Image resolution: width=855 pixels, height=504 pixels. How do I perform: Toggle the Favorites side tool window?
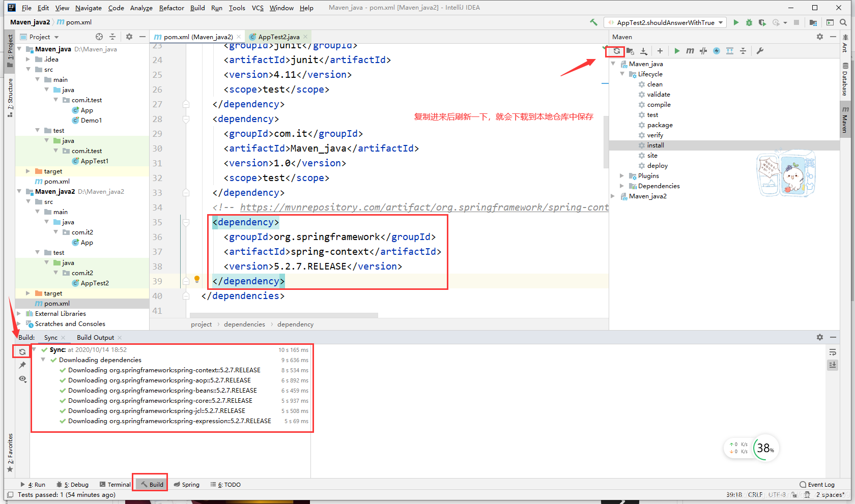click(10, 453)
